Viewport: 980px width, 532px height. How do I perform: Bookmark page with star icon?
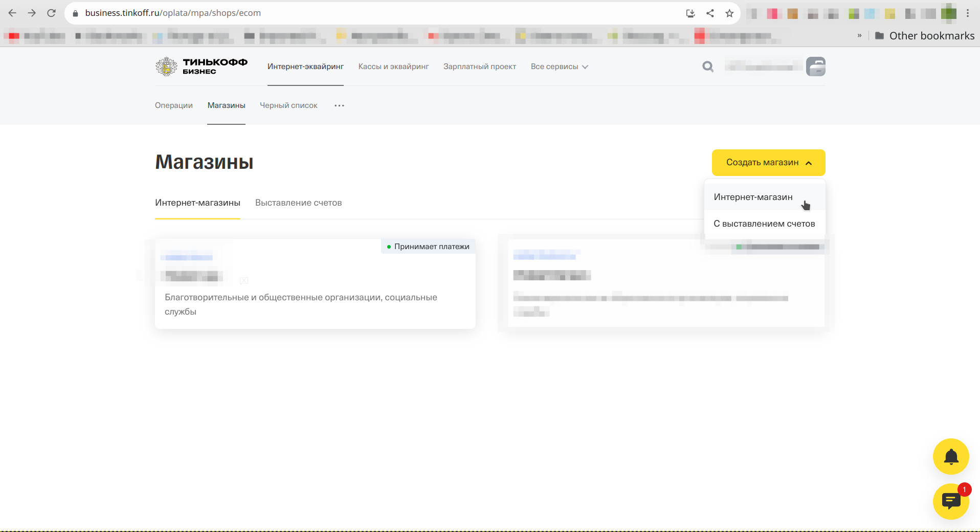click(x=729, y=13)
